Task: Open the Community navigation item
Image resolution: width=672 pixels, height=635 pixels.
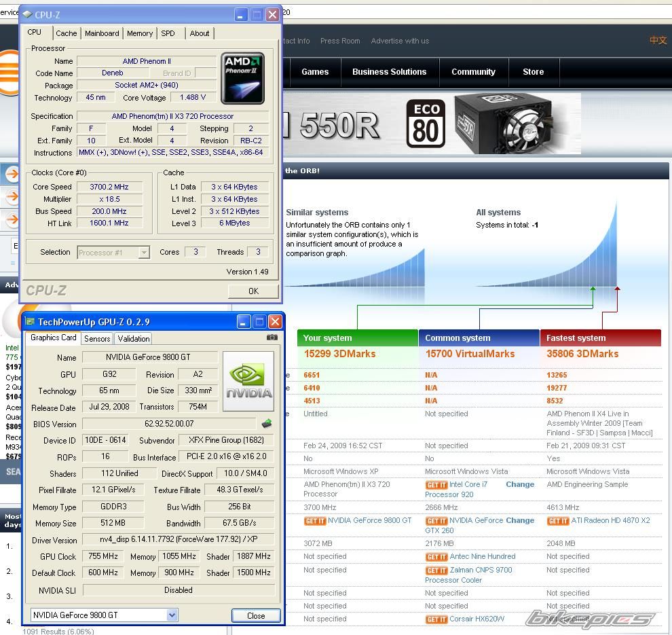Action: (x=473, y=72)
